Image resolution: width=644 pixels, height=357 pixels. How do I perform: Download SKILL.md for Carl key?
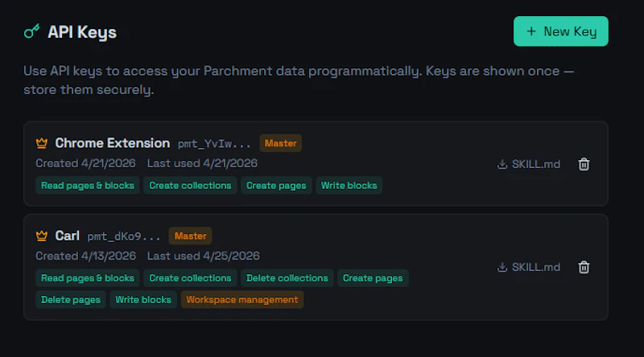coord(529,267)
